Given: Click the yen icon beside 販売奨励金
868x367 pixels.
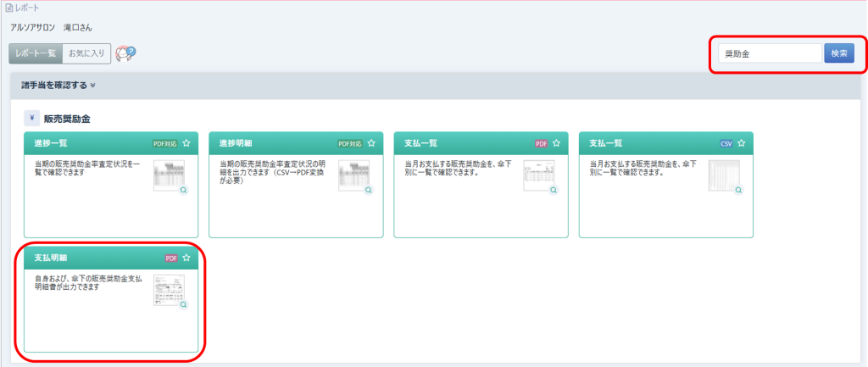Looking at the screenshot, I should click(x=31, y=119).
